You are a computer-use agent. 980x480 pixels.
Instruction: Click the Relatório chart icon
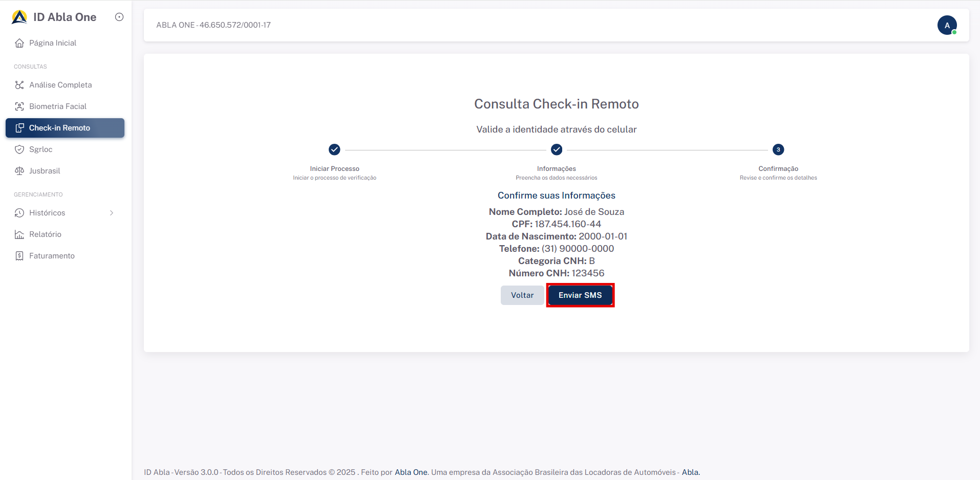point(19,234)
